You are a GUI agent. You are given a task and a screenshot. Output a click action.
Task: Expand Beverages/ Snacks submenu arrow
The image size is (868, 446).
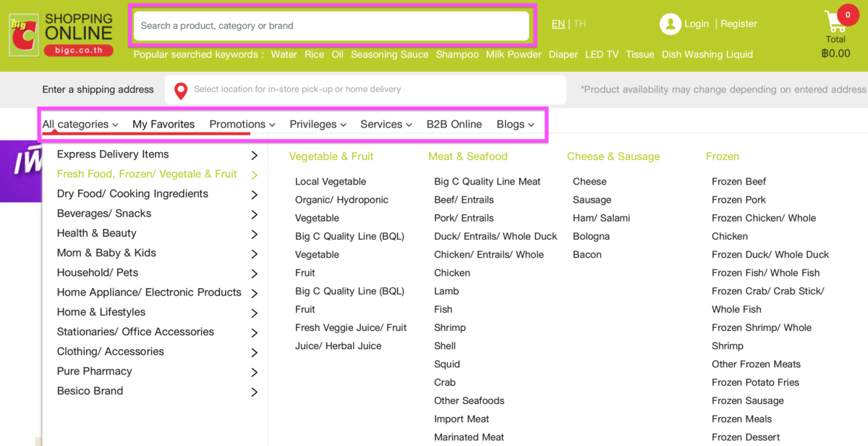click(254, 214)
